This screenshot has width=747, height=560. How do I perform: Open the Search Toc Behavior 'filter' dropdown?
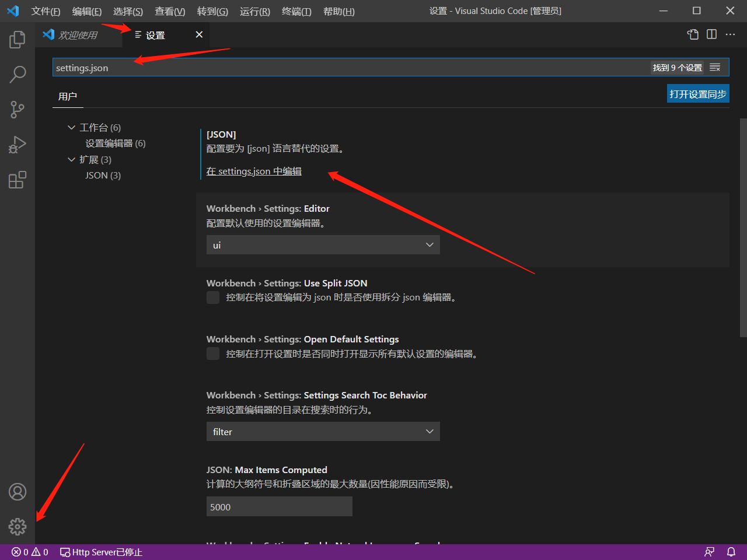coord(323,432)
